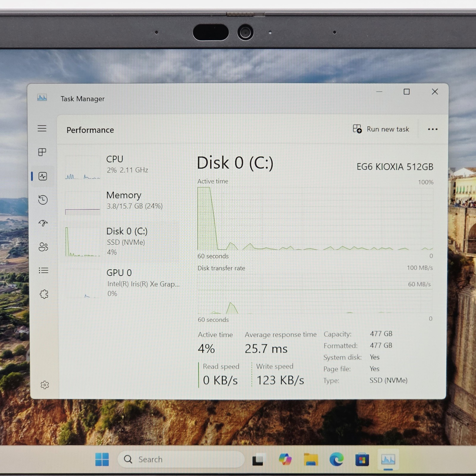Click the taskbar Search box
Screen dimensions: 476x476
[x=181, y=459]
